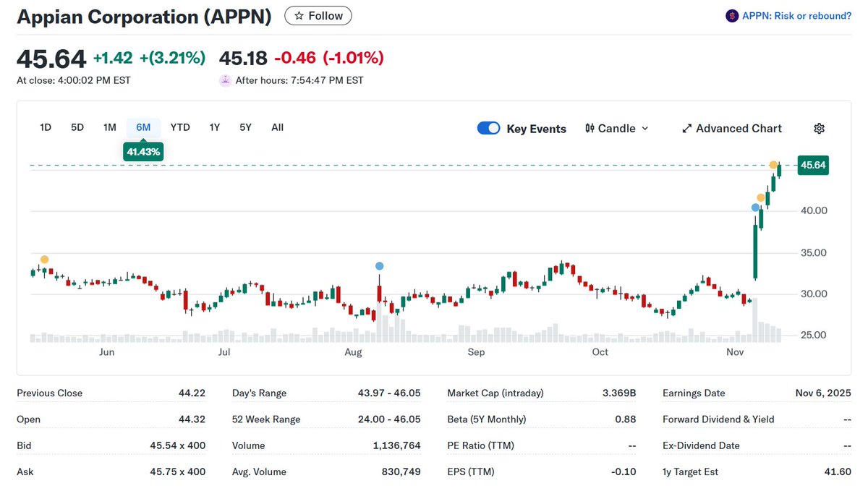Click the after-hours moon icon
868x491 pixels.
(x=226, y=80)
